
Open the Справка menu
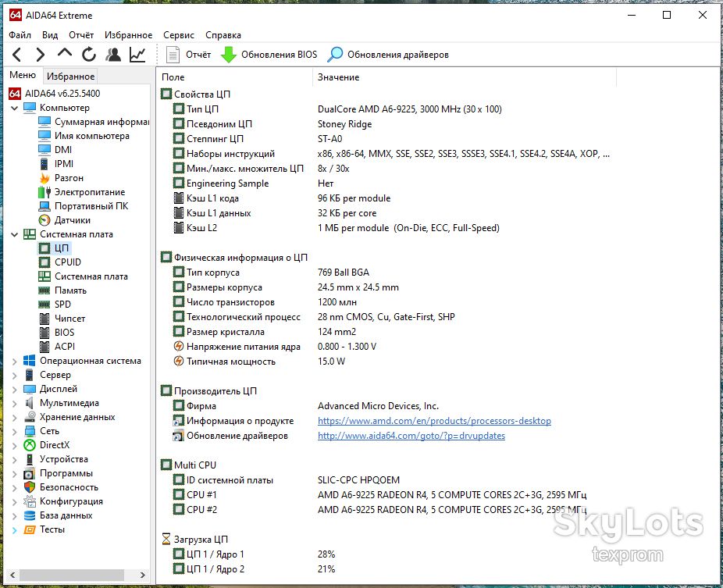point(223,35)
